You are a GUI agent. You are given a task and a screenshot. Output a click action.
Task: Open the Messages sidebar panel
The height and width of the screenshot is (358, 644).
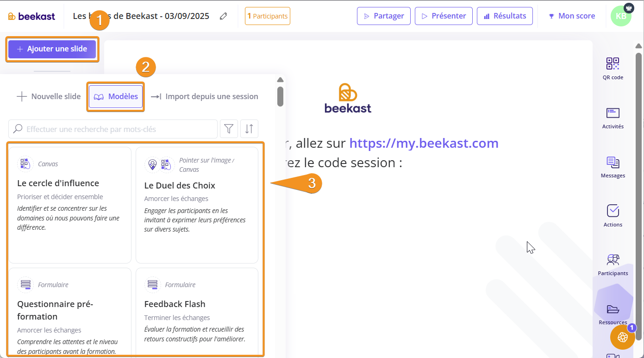[x=613, y=167]
